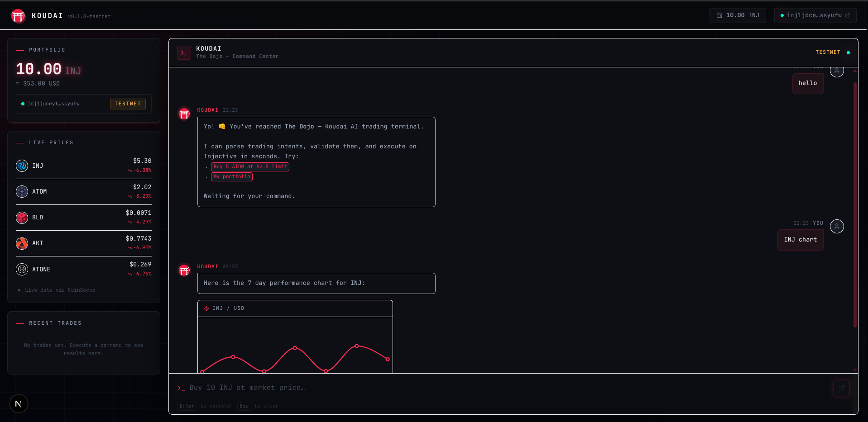Click the wallet icon beside 10.00 INJ balance

(x=719, y=15)
